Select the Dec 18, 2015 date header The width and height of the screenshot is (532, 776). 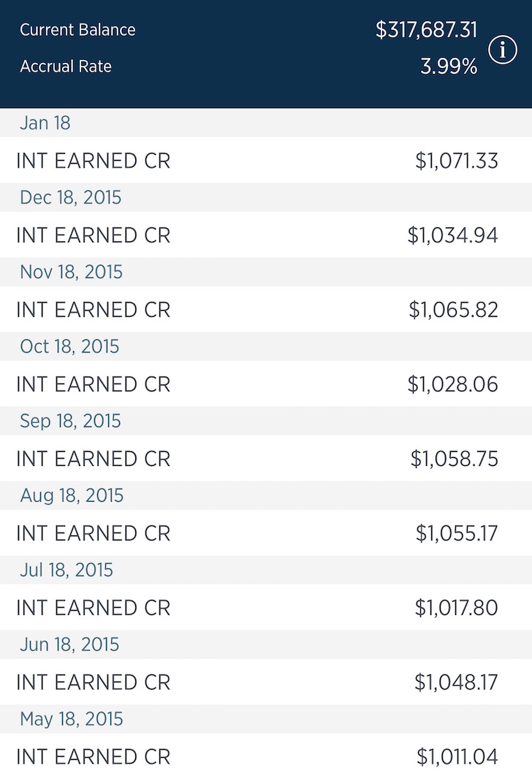pyautogui.click(x=70, y=197)
